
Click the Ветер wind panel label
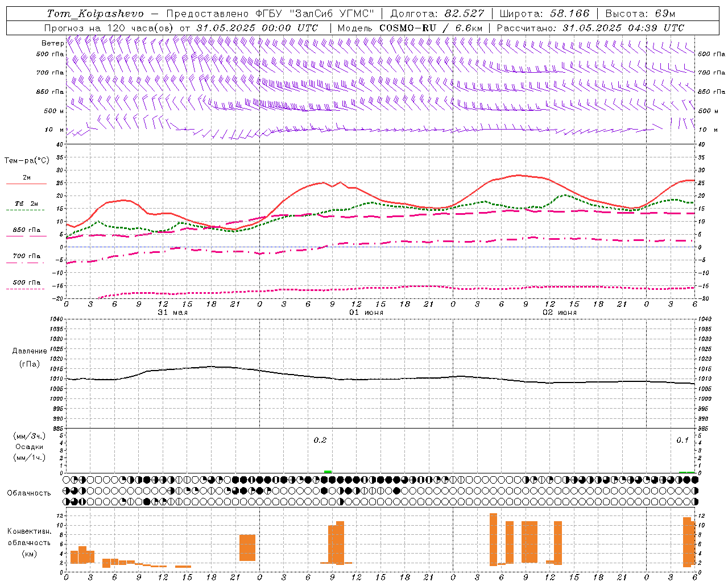click(x=52, y=43)
